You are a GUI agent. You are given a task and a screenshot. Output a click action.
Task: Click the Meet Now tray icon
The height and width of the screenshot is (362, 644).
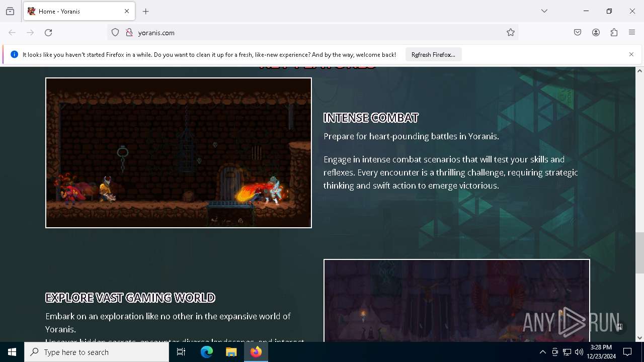click(554, 352)
